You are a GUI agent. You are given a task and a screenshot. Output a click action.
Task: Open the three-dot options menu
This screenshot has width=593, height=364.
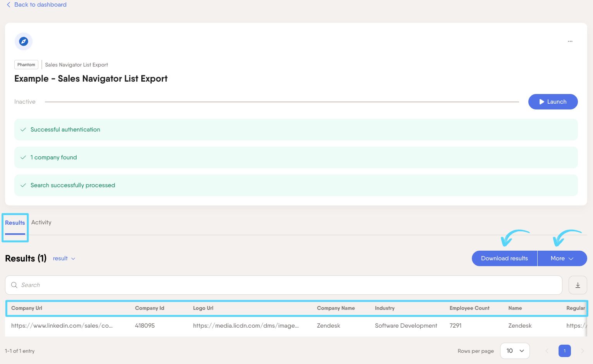570,41
